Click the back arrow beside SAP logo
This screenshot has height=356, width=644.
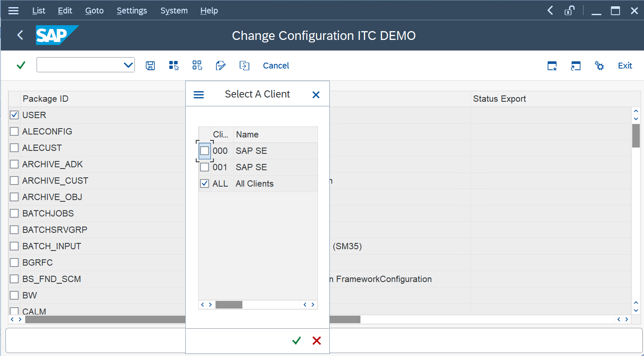pyautogui.click(x=20, y=35)
